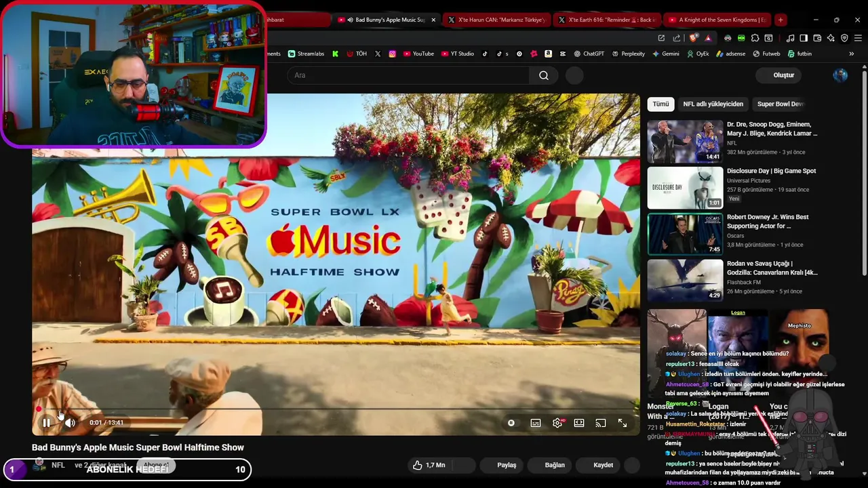Open the YouTube account avatar menu
This screenshot has width=868, height=488.
(x=840, y=75)
